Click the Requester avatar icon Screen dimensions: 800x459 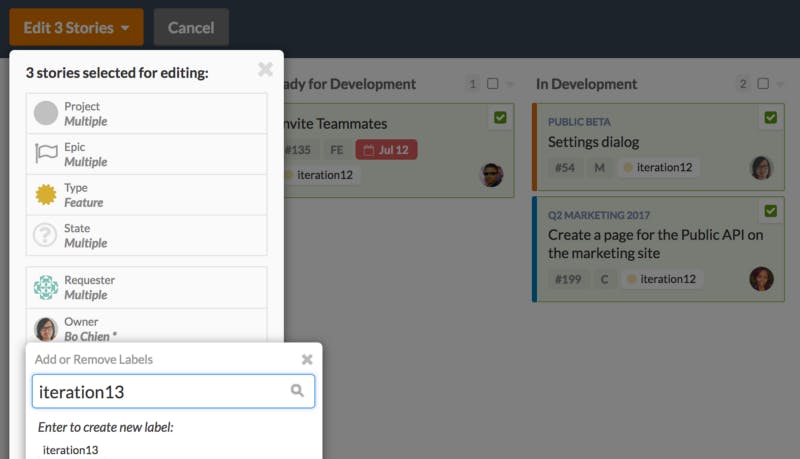(46, 287)
